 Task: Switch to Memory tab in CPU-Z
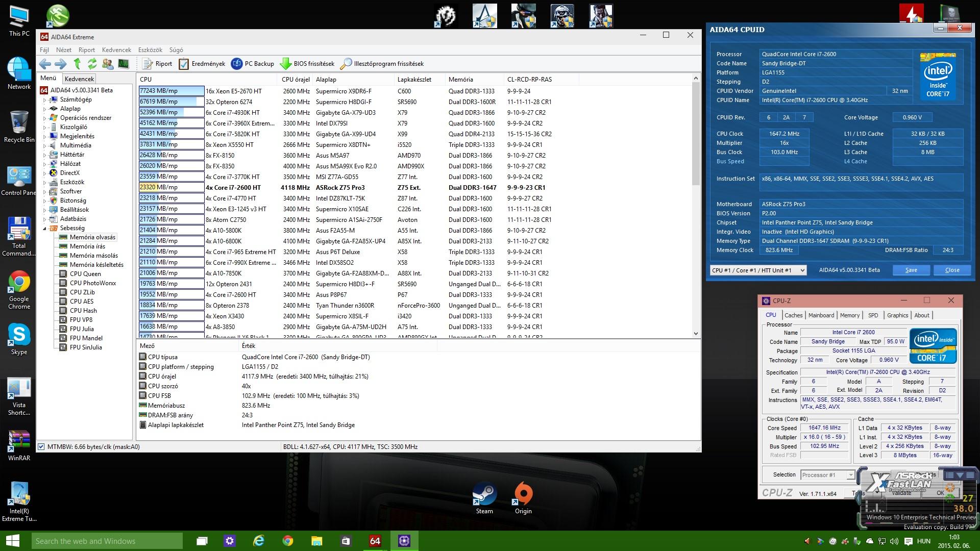(850, 315)
